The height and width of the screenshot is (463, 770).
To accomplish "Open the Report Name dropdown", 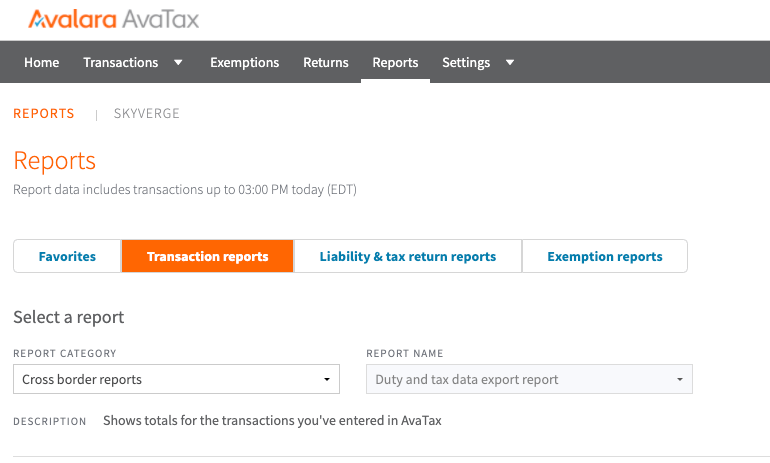I will [529, 380].
